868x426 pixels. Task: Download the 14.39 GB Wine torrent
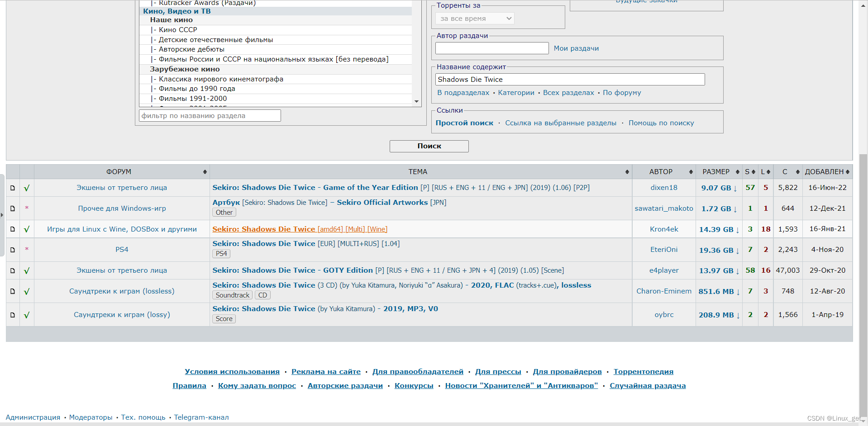pyautogui.click(x=719, y=230)
